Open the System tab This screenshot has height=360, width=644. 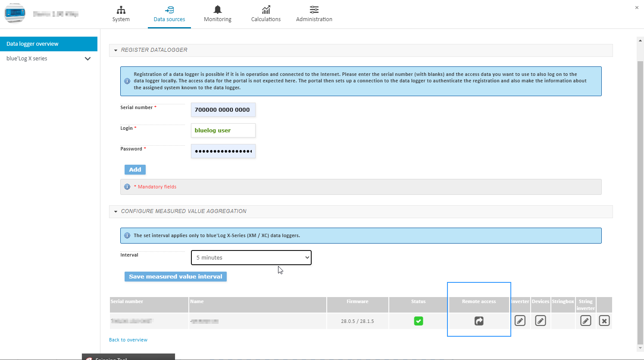click(x=121, y=14)
